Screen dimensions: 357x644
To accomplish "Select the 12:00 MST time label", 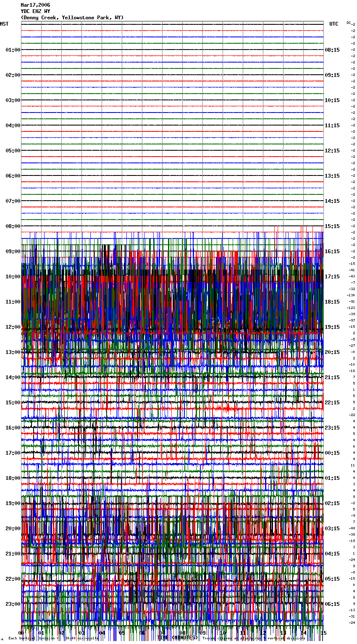I will click(13, 327).
